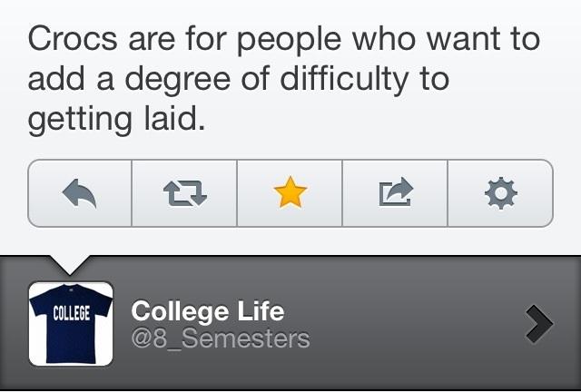
Task: Toggle retweet with looping arrows button
Action: click(184, 192)
